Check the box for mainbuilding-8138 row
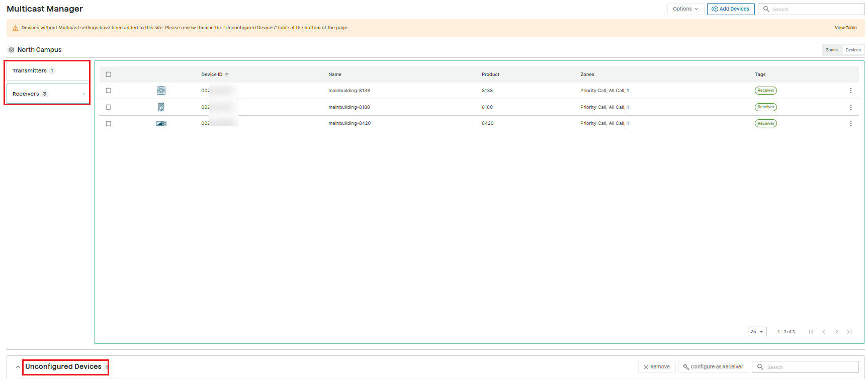Image resolution: width=868 pixels, height=379 pixels. click(108, 91)
